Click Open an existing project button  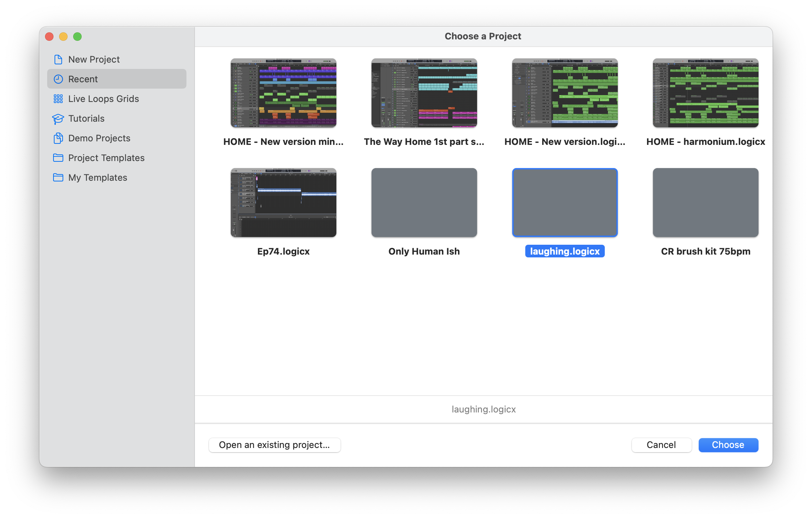274,445
